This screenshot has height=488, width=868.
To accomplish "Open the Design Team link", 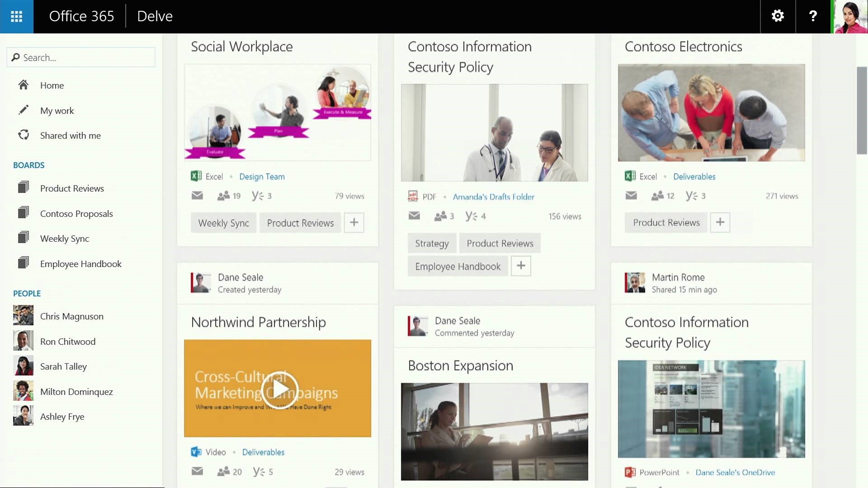I will (262, 177).
